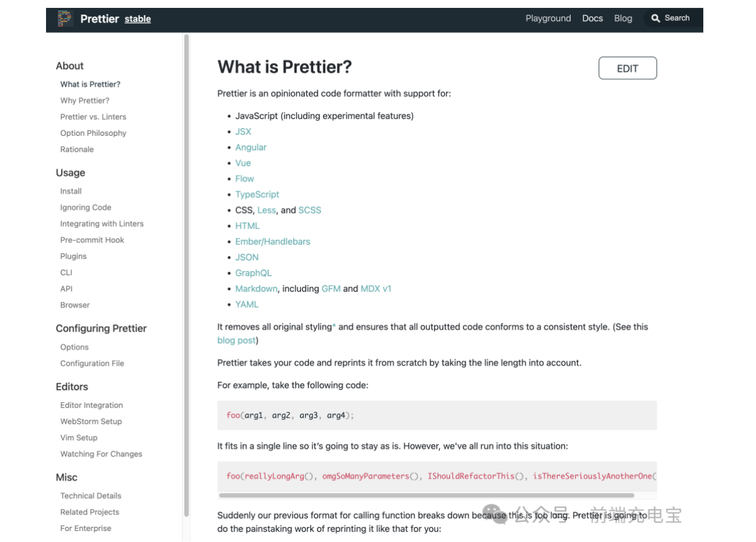Go to the Docs section
Image resolution: width=756 pixels, height=542 pixels.
tap(592, 18)
